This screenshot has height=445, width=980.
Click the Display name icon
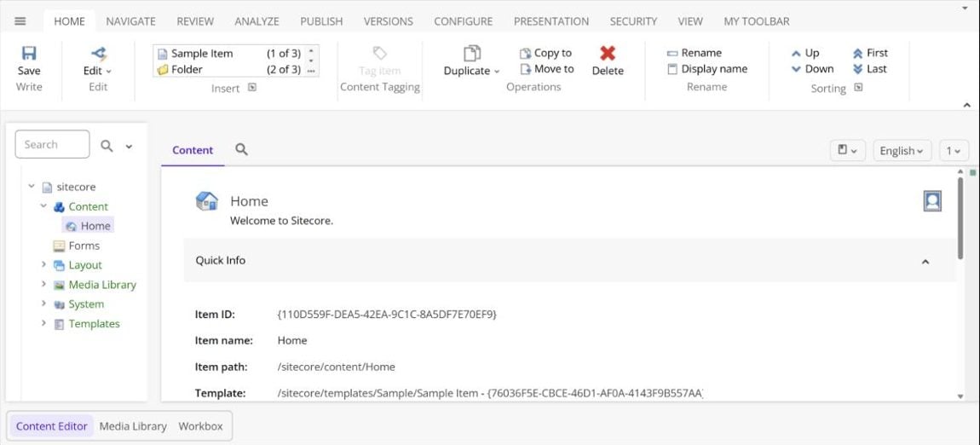point(672,69)
